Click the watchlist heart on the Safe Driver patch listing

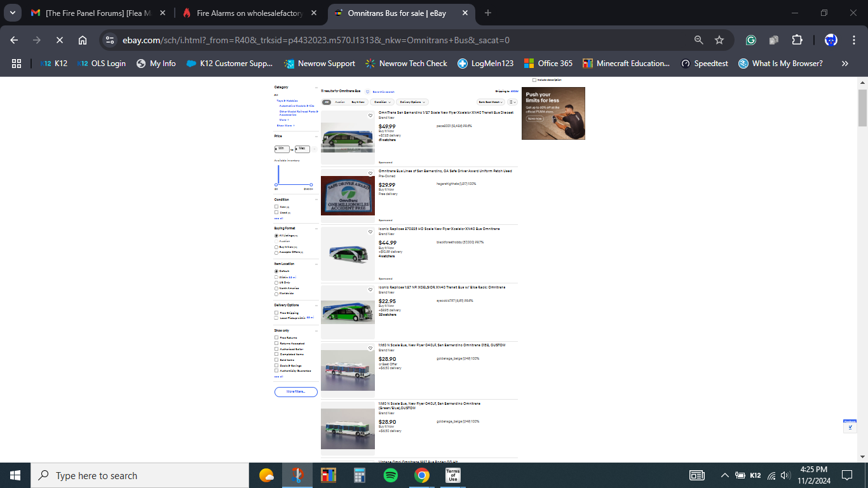click(370, 173)
